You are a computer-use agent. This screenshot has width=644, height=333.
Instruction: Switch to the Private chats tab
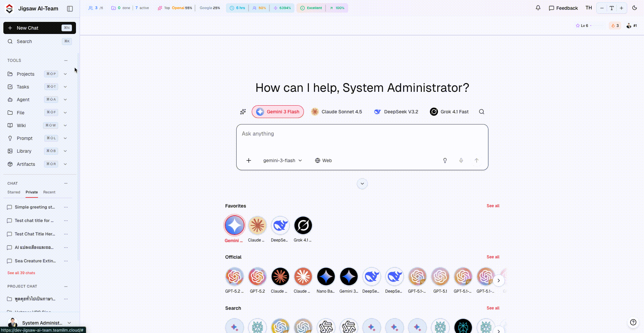(x=32, y=192)
